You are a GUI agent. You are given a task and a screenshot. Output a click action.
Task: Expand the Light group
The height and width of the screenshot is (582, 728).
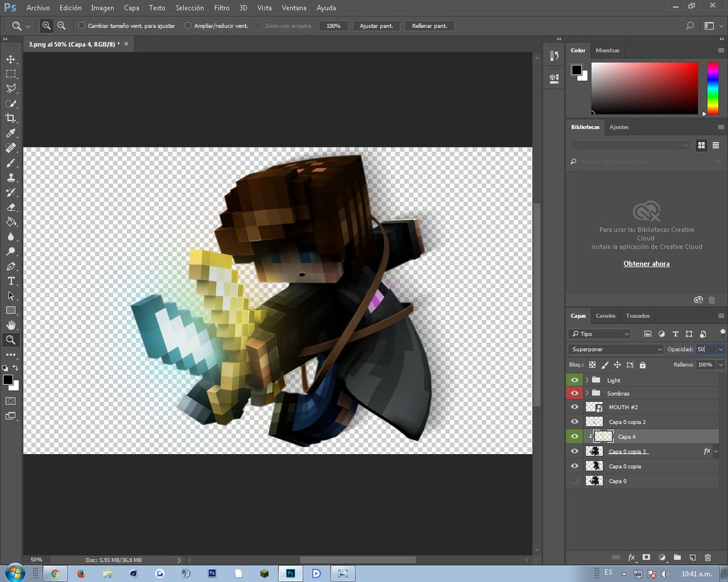(587, 380)
